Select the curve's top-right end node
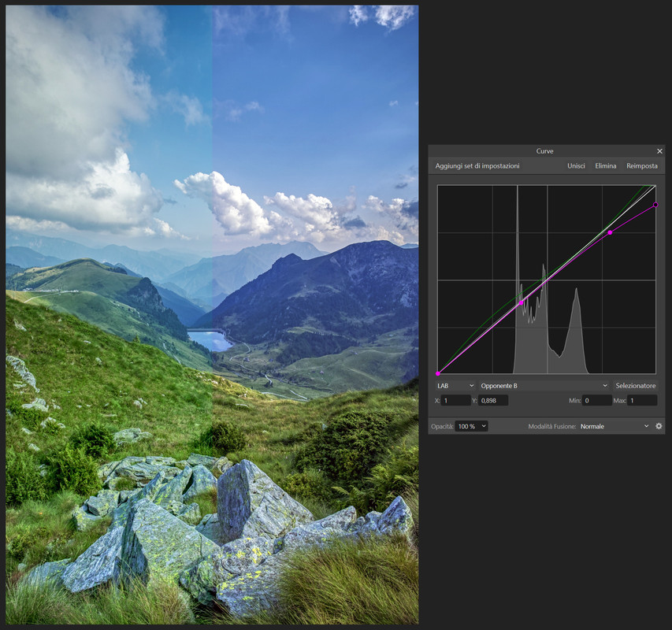 (x=655, y=206)
